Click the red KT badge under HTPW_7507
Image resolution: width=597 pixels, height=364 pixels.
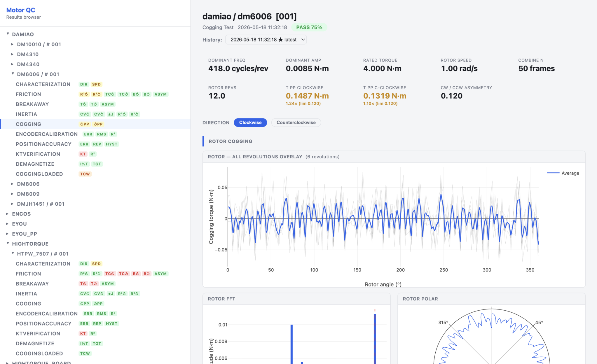(83, 333)
